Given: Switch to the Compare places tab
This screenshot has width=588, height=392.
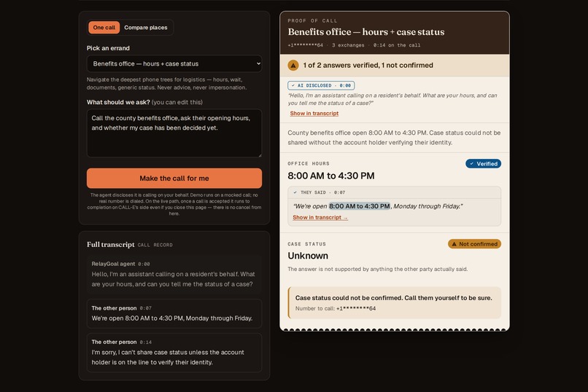Looking at the screenshot, I should [146, 28].
